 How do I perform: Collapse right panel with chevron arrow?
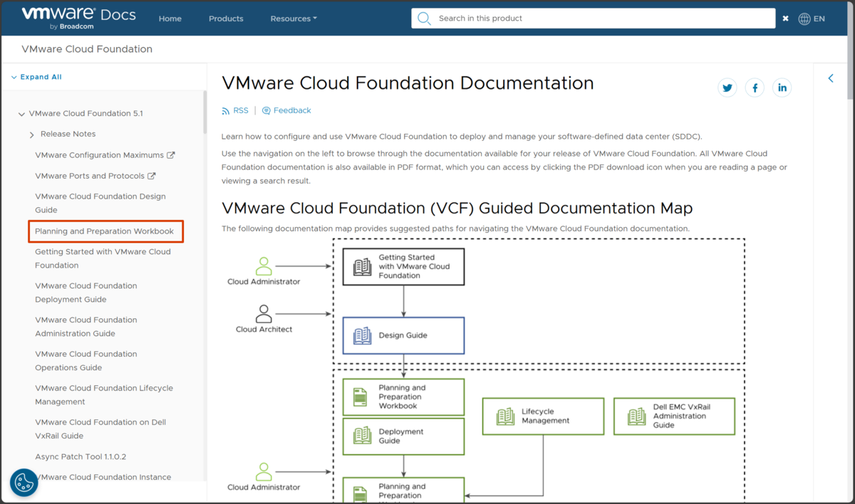click(831, 78)
